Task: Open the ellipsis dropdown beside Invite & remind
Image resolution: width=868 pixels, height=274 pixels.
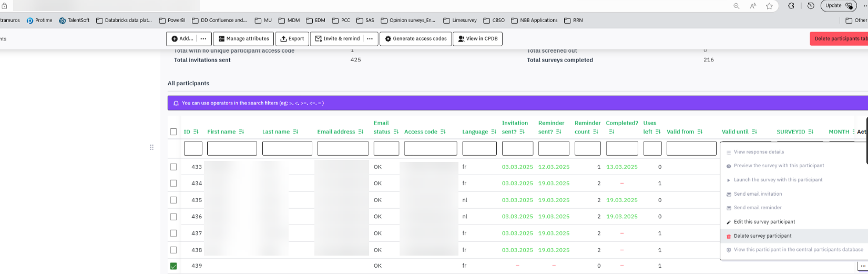Action: coord(370,39)
